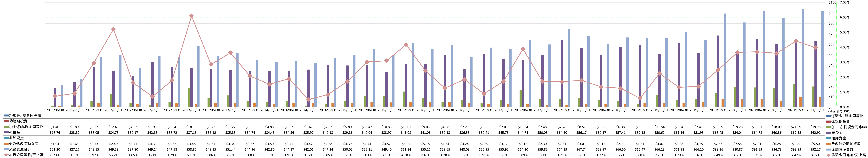Click the $74.39 cell under 2017/12/31
Image resolution: width=868 pixels, height=158 pixels.
click(x=562, y=149)
